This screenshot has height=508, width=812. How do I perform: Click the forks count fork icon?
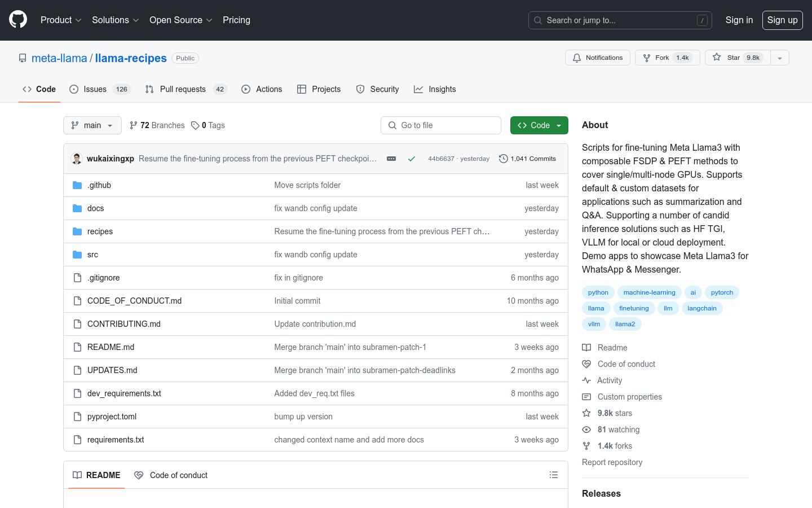click(586, 446)
